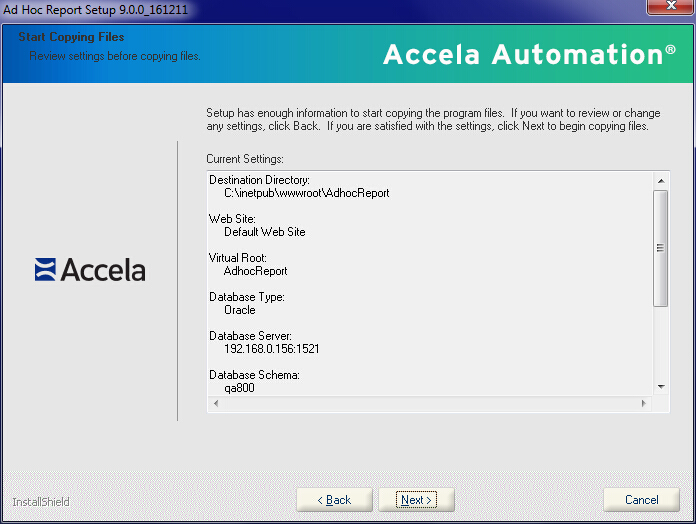Click the database server address 192.168.0.156:1521
Viewport: 696px width, 524px height.
coord(271,349)
